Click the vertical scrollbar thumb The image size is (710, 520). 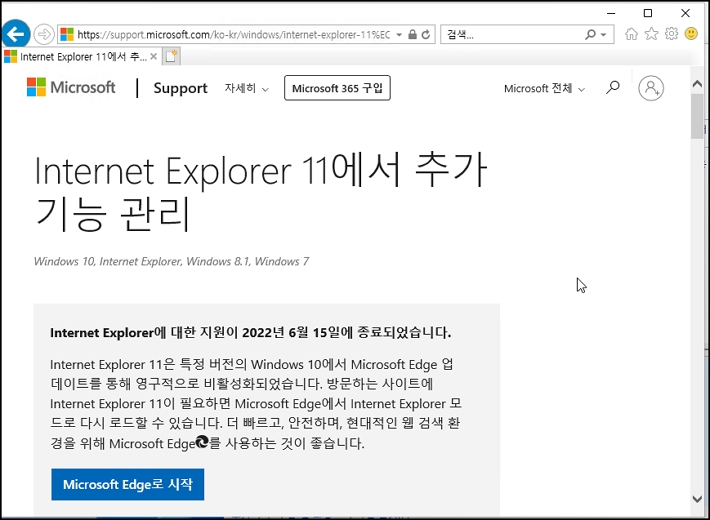(x=697, y=116)
